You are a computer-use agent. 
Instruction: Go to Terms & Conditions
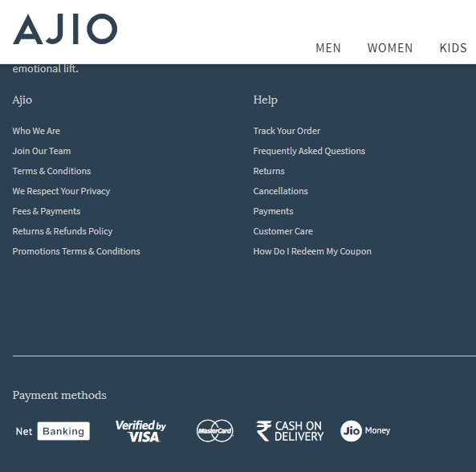coord(51,171)
